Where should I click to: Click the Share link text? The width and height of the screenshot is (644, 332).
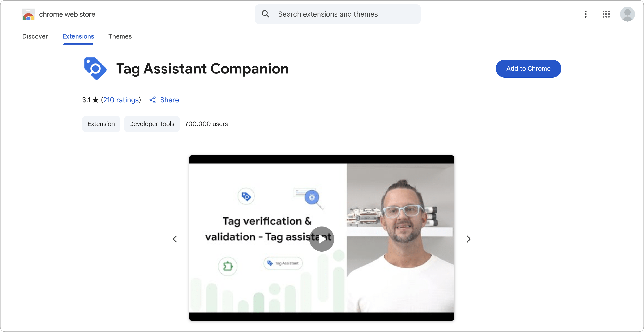pos(169,100)
